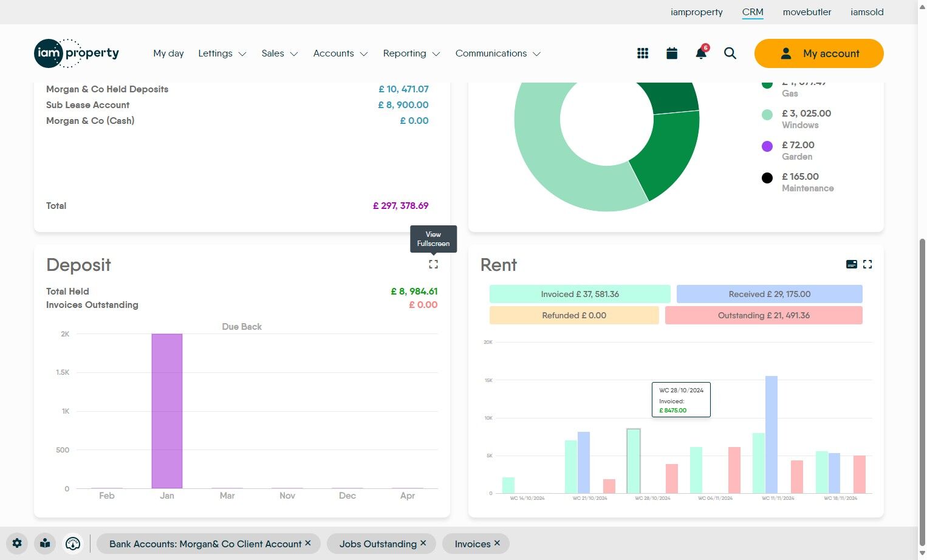Open the movebutler link
Image resolution: width=927 pixels, height=560 pixels.
(x=807, y=12)
